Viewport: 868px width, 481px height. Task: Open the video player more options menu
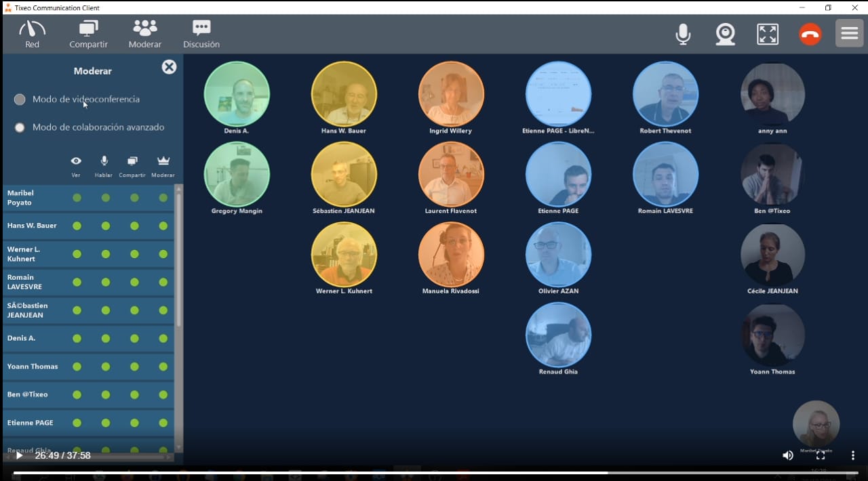[853, 455]
